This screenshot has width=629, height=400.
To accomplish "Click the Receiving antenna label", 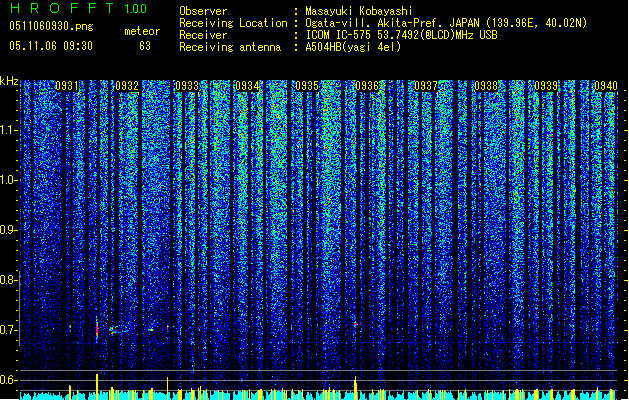I will pos(229,47).
